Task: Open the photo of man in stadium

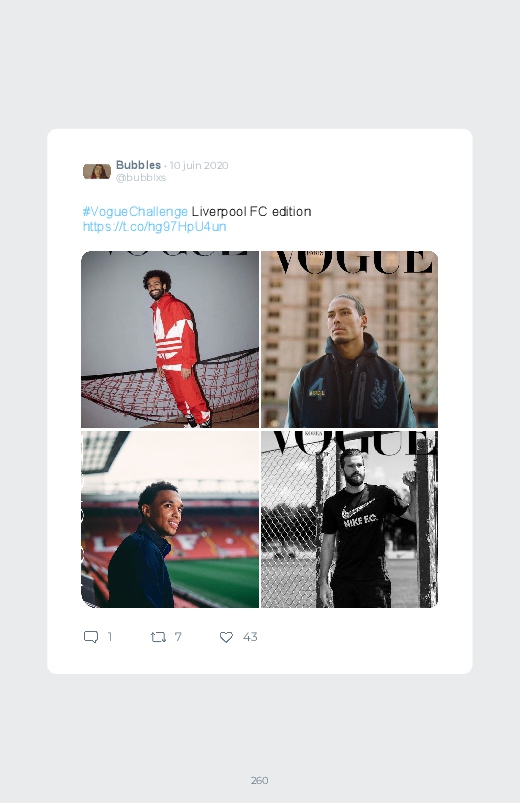Action: pyautogui.click(x=170, y=519)
